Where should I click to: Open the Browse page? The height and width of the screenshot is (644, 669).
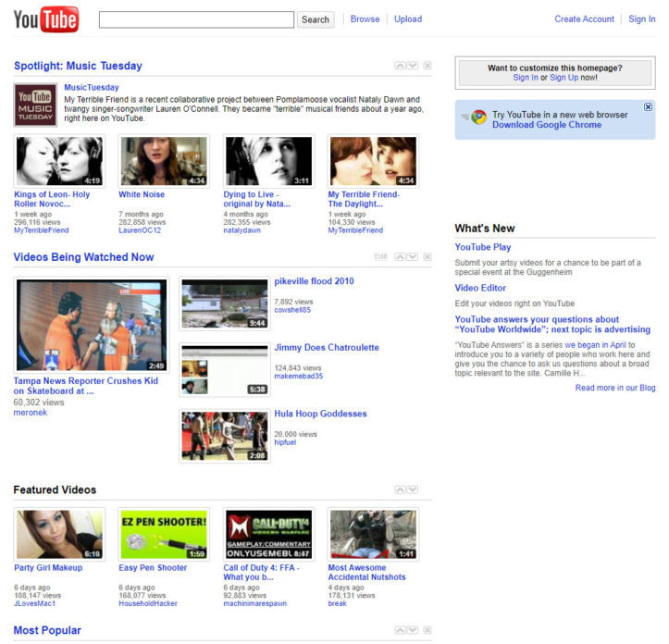pos(365,19)
